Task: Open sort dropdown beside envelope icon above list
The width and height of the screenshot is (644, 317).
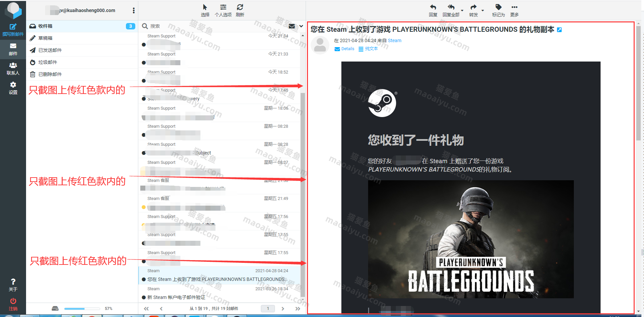Action: (301, 26)
